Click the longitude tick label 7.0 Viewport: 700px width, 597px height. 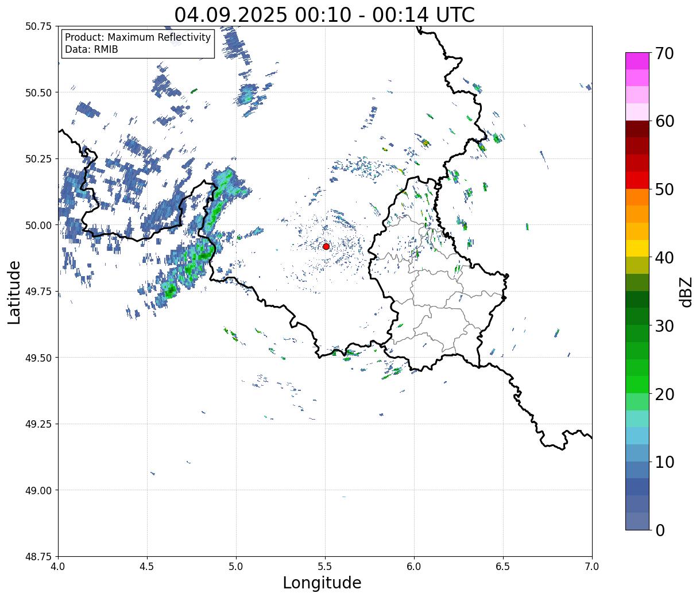[x=592, y=566]
